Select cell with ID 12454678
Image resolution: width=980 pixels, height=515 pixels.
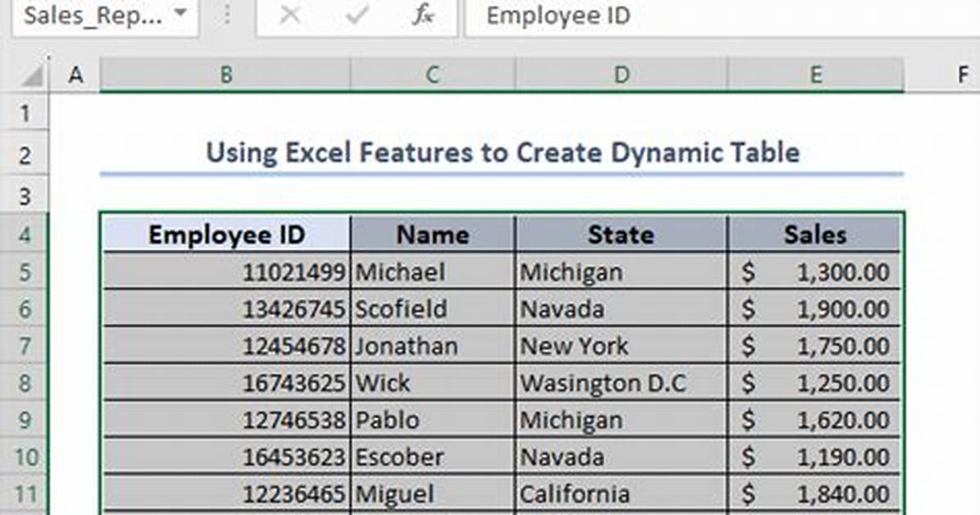tap(225, 346)
